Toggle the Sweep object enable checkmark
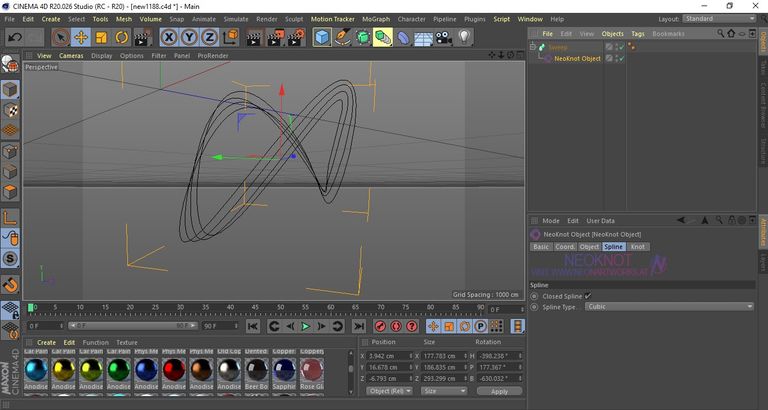Screen dimensions: 768x410 [x=621, y=47]
